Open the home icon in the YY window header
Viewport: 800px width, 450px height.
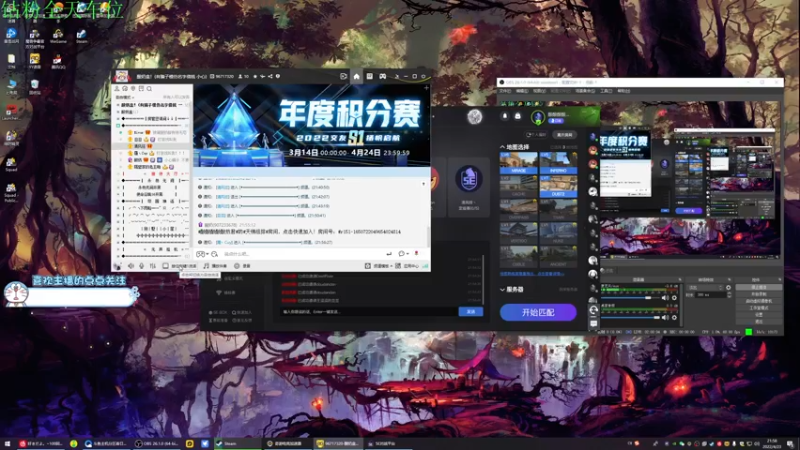tap(356, 77)
